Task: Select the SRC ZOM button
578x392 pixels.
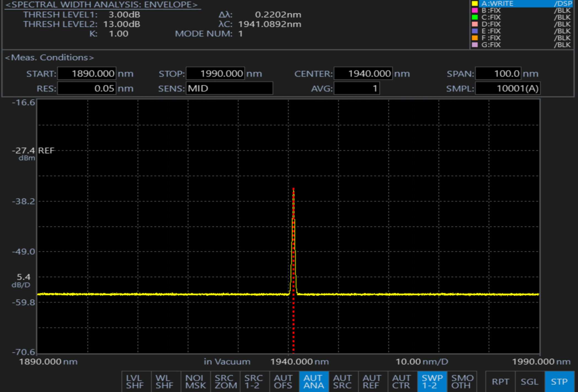Action: point(225,382)
